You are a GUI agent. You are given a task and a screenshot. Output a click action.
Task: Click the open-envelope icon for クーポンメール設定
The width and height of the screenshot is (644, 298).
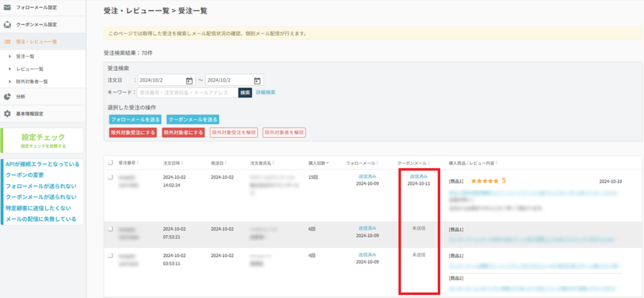(8, 25)
